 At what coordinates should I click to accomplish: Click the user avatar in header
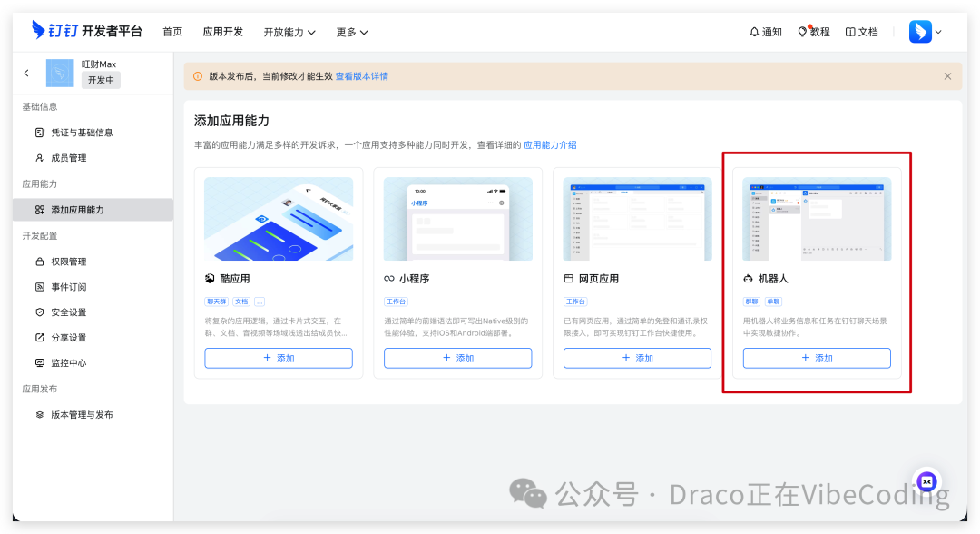[x=920, y=31]
